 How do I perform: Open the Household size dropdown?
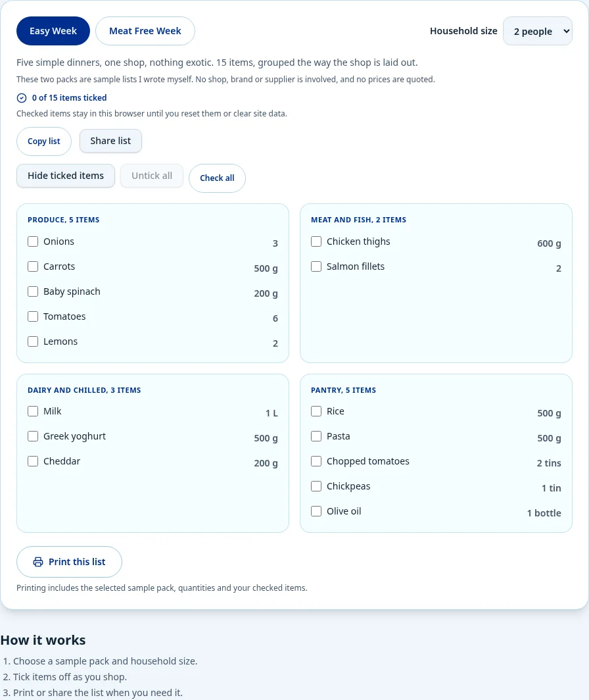point(537,32)
